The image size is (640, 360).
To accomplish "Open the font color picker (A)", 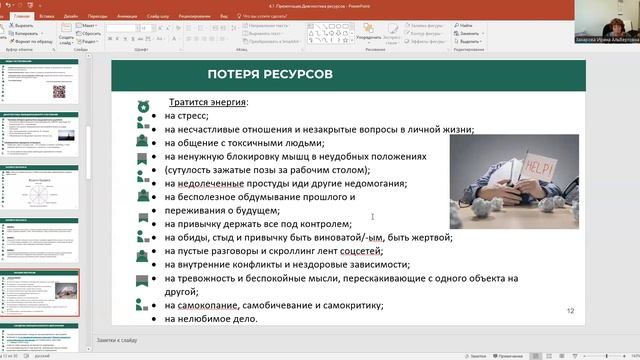I will (175, 39).
